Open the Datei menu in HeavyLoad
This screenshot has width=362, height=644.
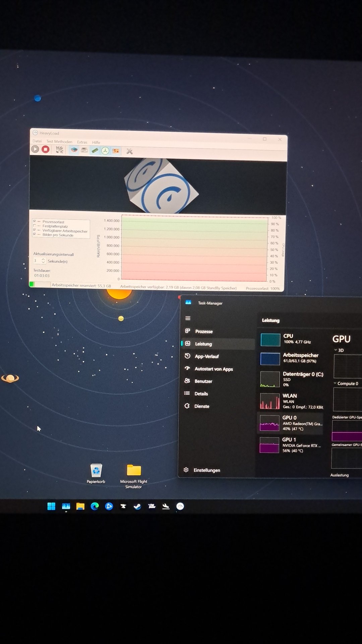pyautogui.click(x=37, y=141)
